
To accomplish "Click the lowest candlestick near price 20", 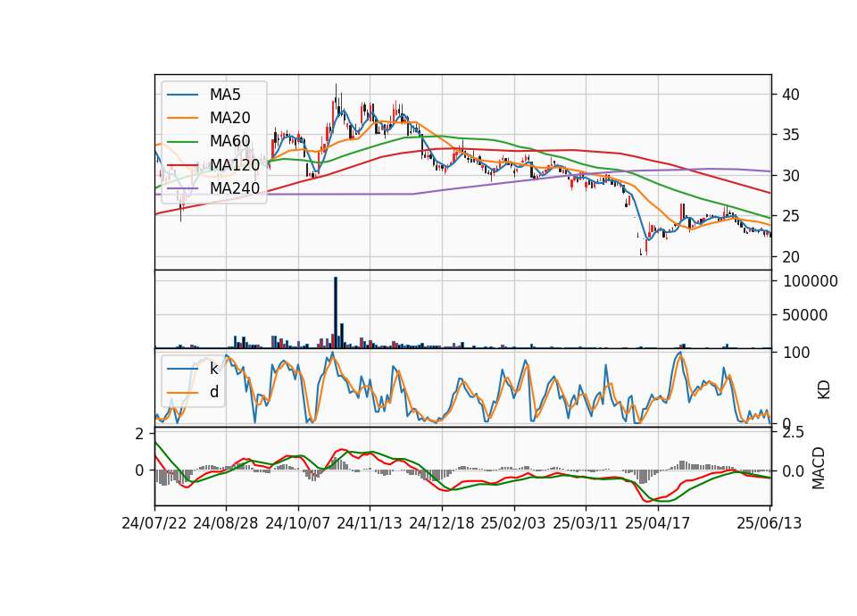I will [x=646, y=247].
